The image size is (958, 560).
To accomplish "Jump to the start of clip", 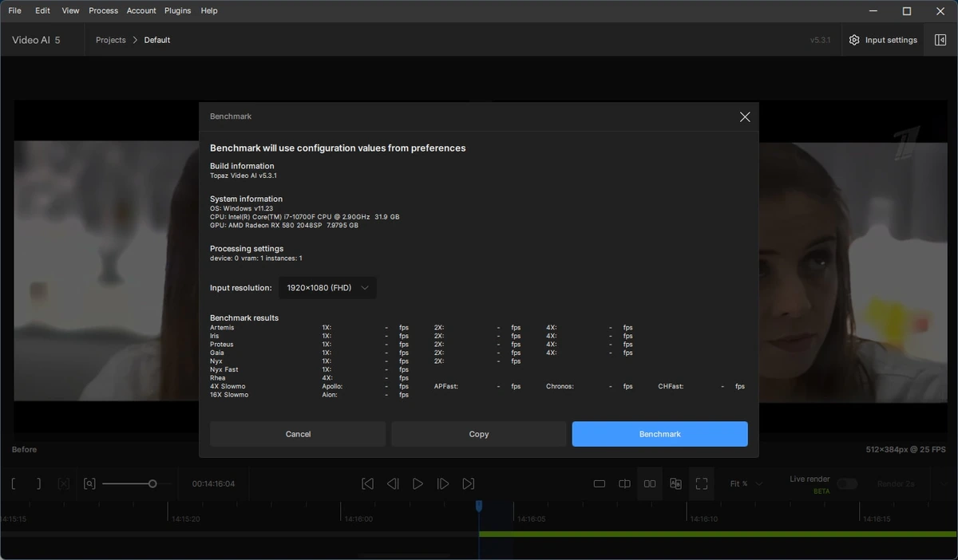I will (x=367, y=483).
